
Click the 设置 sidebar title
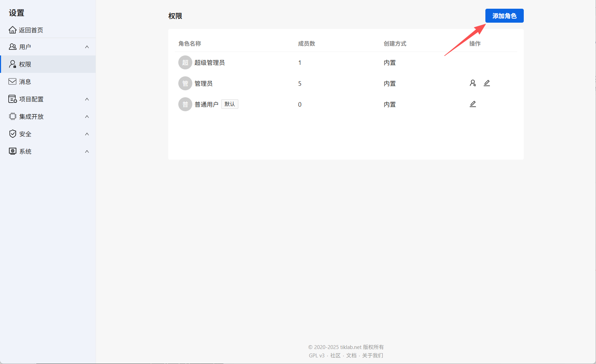(16, 13)
